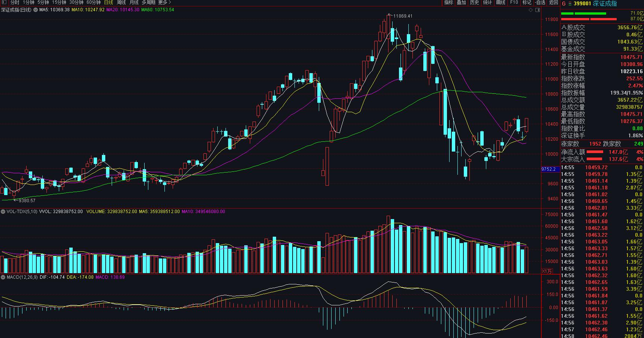Image resolution: width=644 pixels, height=338 pixels.
Task: Toggle the side panel icon near the price axis
Action: coord(537,10)
